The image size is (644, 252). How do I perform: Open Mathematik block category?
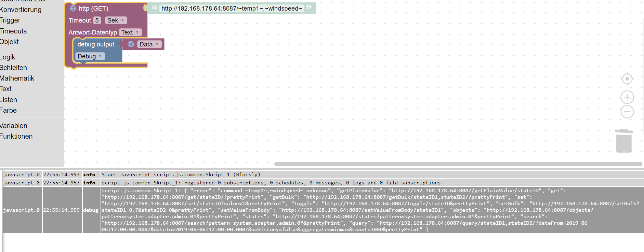[x=17, y=78]
